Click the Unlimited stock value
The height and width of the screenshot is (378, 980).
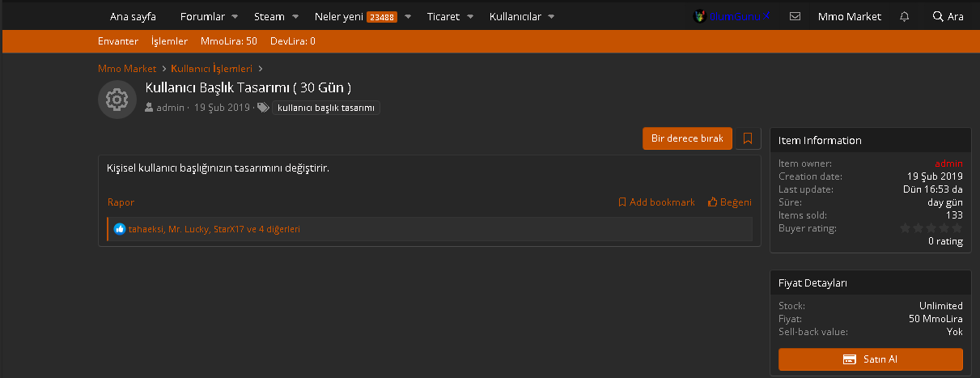[x=941, y=306]
